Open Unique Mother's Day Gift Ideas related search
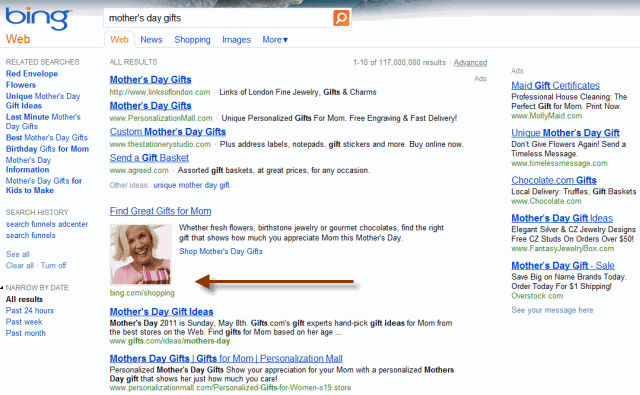Image resolution: width=640 pixels, height=395 pixels. click(43, 101)
